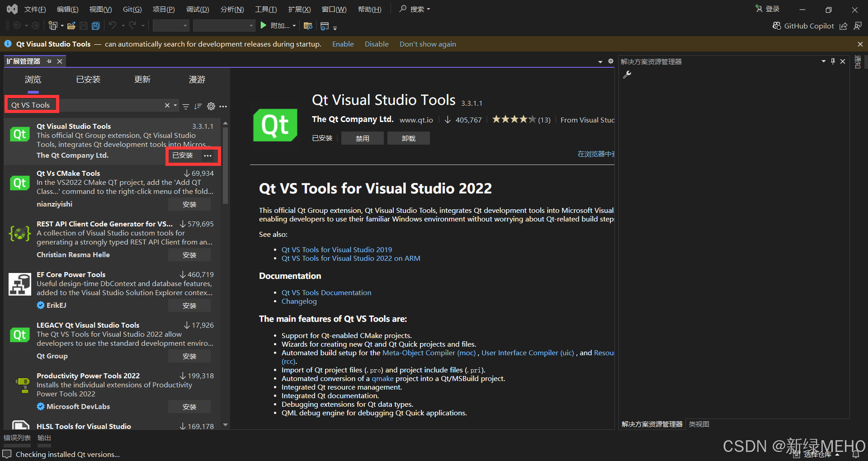Click the sign-in person icon labeled 登录

(759, 9)
